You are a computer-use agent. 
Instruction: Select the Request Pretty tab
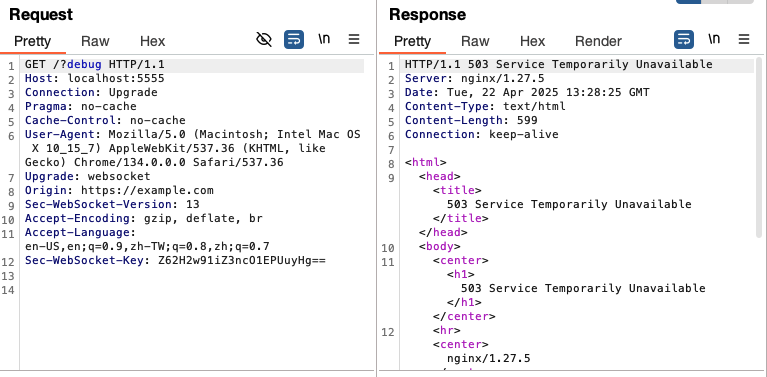(32, 41)
